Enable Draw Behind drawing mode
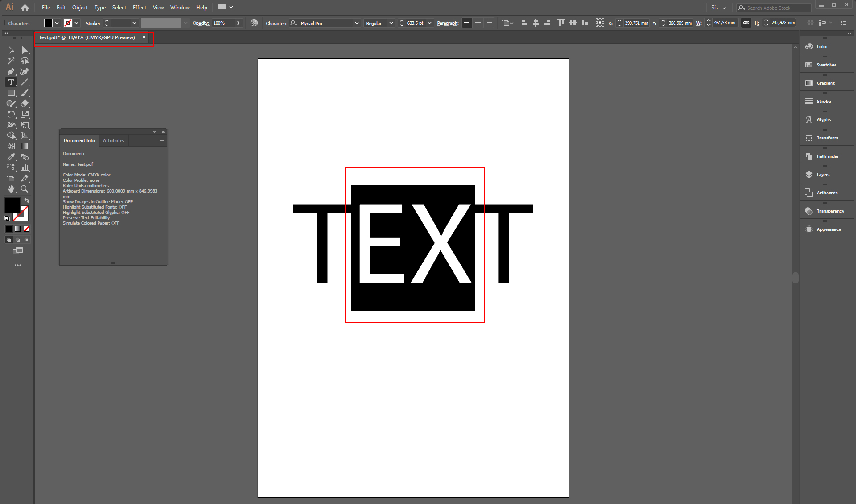This screenshot has width=856, height=504. click(17, 239)
